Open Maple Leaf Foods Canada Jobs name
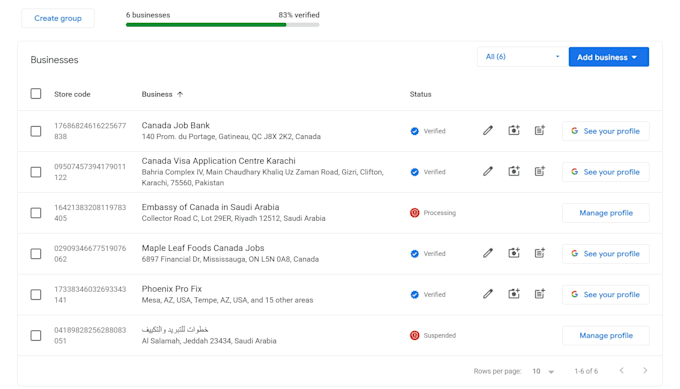The width and height of the screenshot is (680, 389). 203,248
